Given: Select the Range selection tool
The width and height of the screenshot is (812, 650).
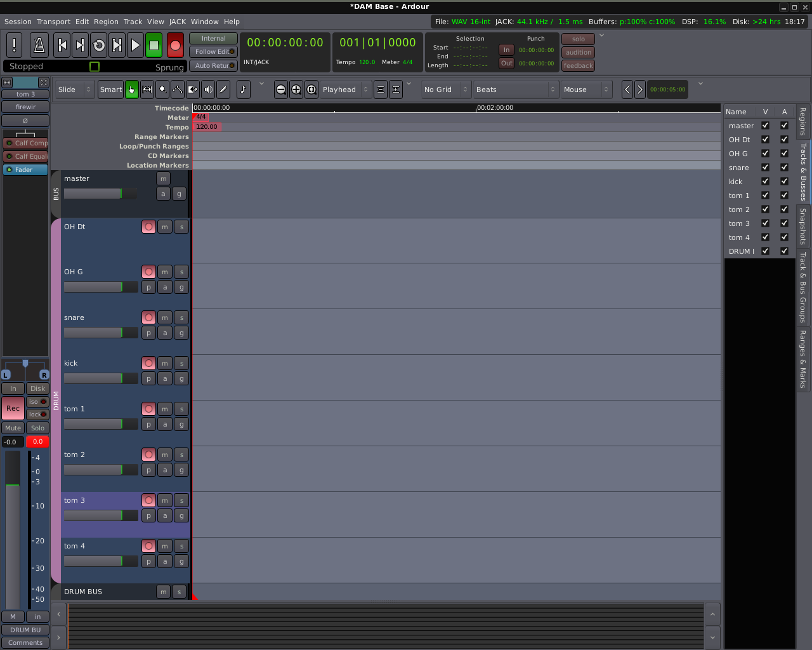Looking at the screenshot, I should [147, 90].
